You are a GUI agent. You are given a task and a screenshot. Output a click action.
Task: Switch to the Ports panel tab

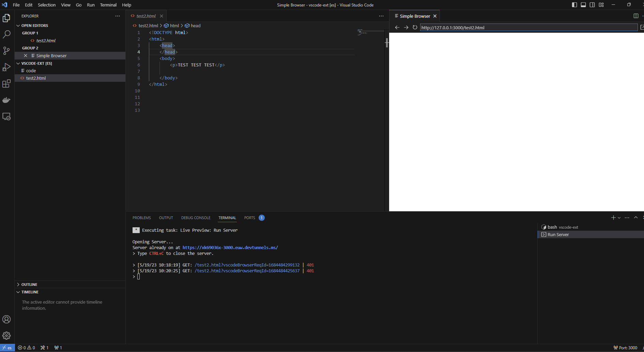point(249,218)
